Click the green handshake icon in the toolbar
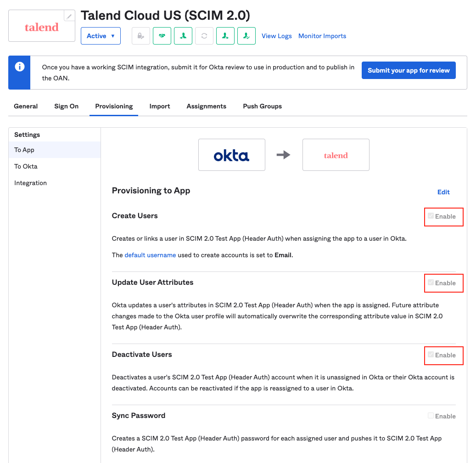 [x=162, y=36]
